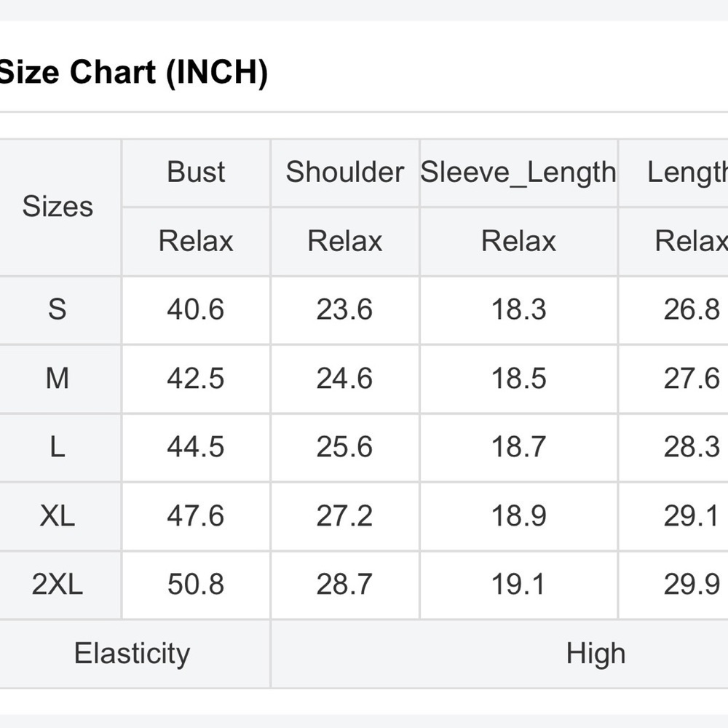Image resolution: width=728 pixels, height=728 pixels.
Task: Click shoulder value 28.7 for 2XL
Action: (x=345, y=585)
